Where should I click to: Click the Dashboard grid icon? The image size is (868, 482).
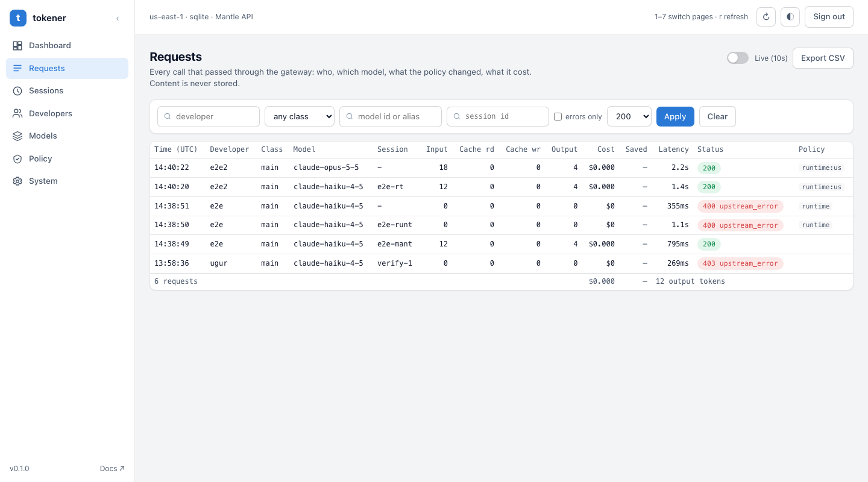[17, 46]
